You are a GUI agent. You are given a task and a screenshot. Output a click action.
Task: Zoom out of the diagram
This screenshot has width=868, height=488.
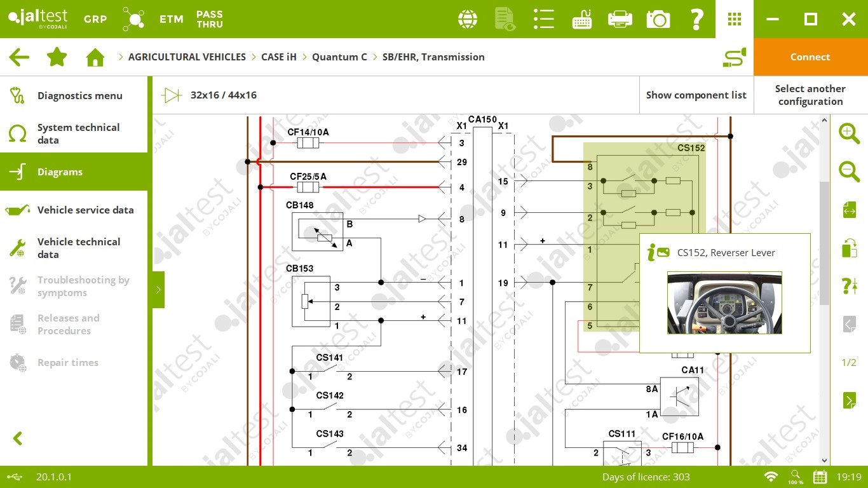pyautogui.click(x=849, y=172)
